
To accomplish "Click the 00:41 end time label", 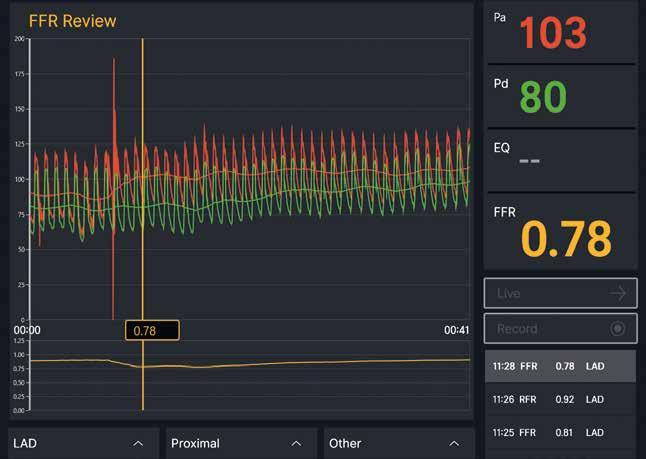I will click(x=456, y=330).
